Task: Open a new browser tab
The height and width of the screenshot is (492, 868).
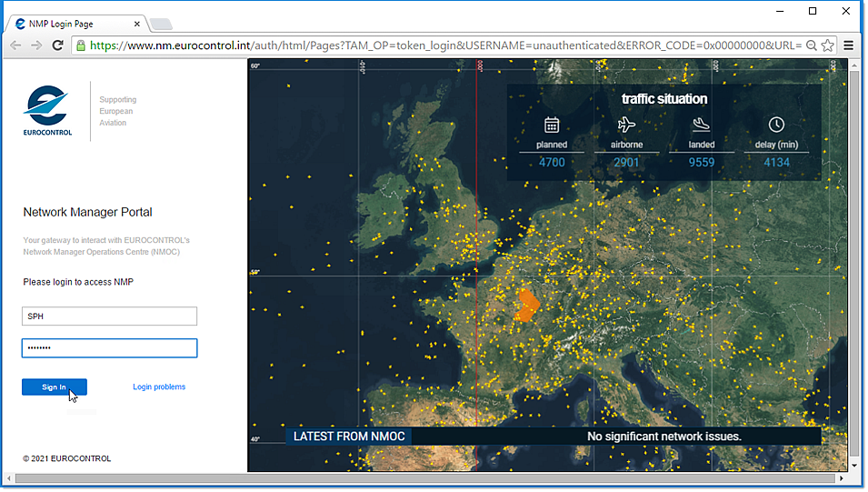Action: tap(161, 24)
